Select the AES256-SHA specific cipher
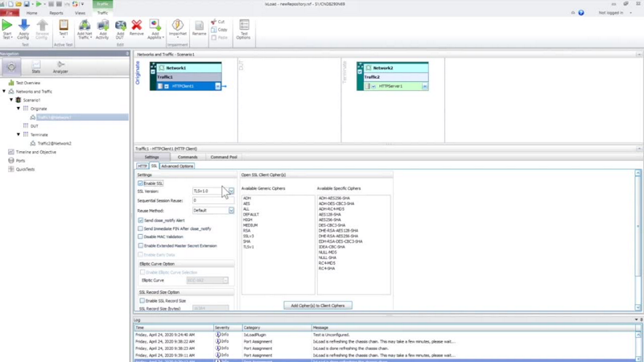The height and width of the screenshot is (362, 644). 330,220
